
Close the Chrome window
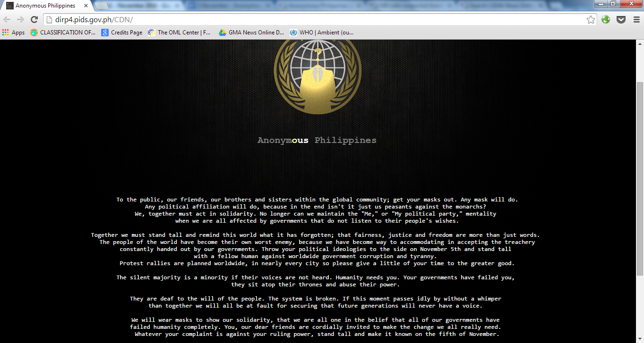coord(630,4)
